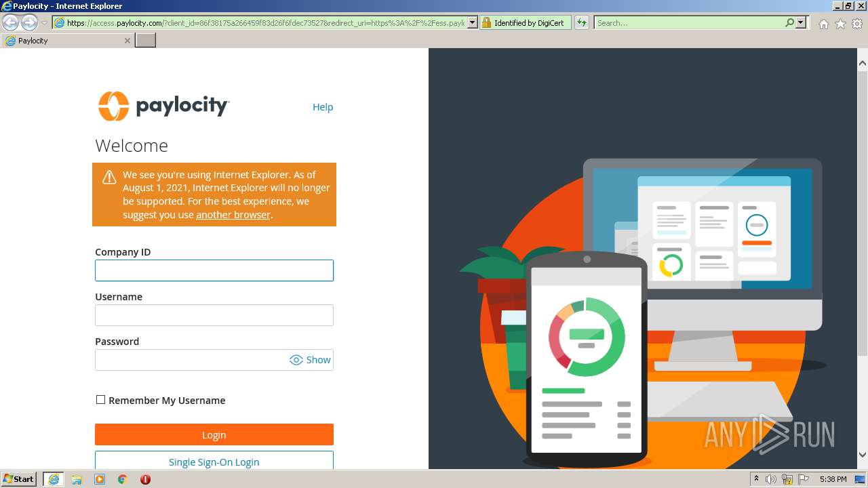Click the Paylocity logo
The height and width of the screenshot is (488, 868).
pyautogui.click(x=163, y=106)
